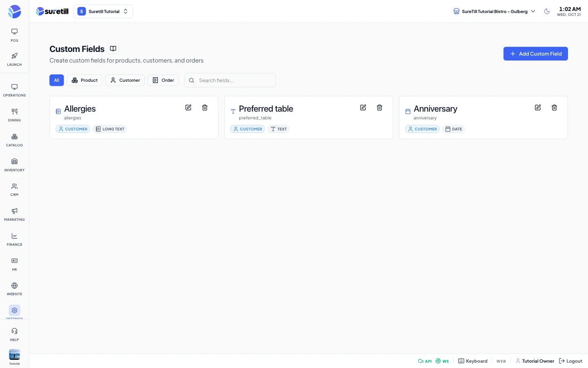Open the Inventory section
This screenshot has height=368, width=588.
tap(14, 165)
